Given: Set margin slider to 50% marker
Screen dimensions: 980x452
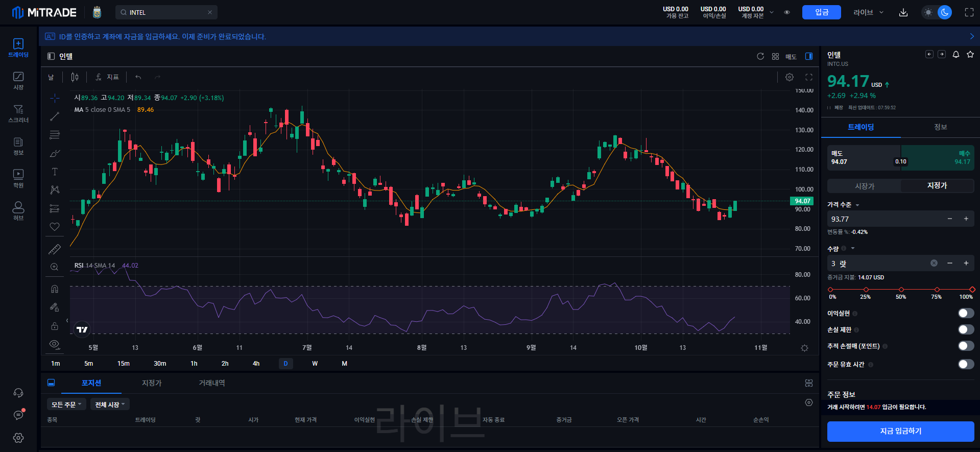Looking at the screenshot, I should [x=901, y=290].
